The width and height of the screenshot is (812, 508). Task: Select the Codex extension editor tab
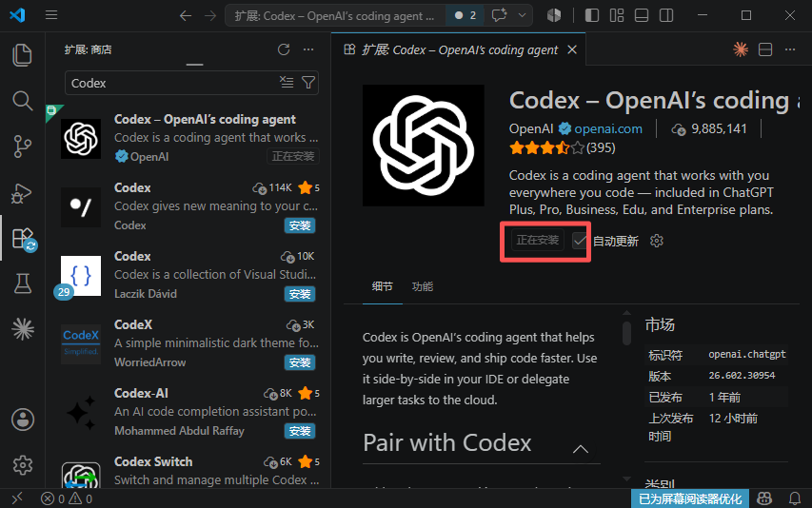[458, 49]
